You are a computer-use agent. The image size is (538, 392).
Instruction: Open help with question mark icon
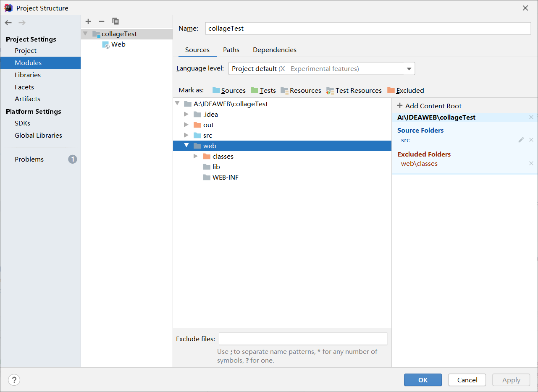(x=14, y=380)
